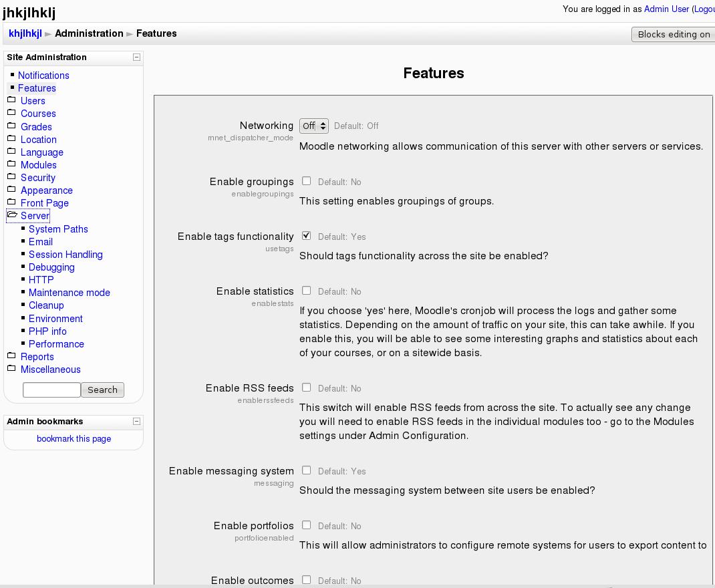This screenshot has height=588, width=715.
Task: Expand the Reports section
Action: 37,357
